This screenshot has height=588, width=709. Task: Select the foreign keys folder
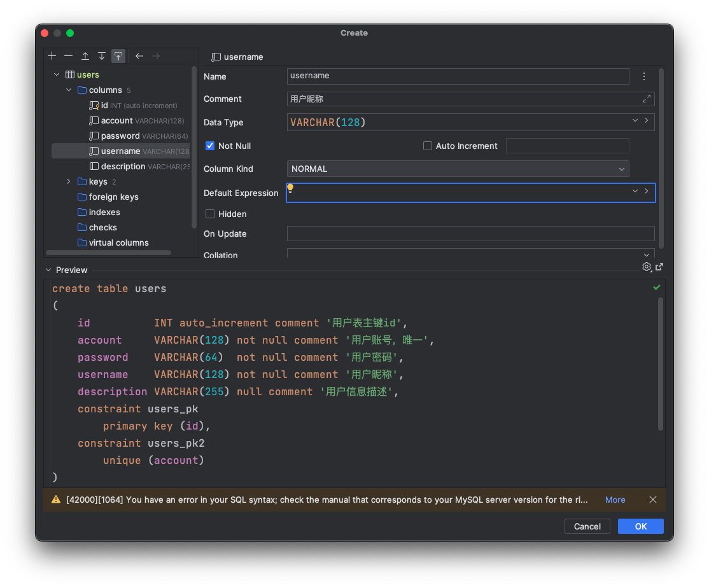(113, 197)
